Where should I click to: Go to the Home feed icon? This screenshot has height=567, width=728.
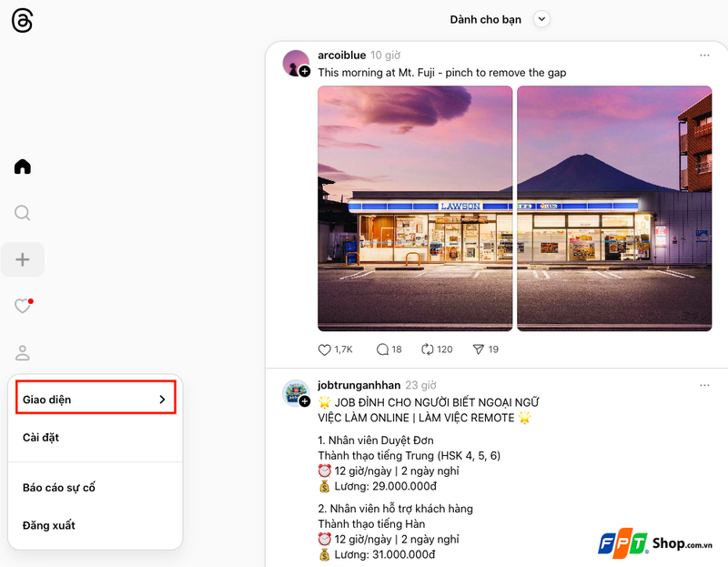tap(22, 167)
